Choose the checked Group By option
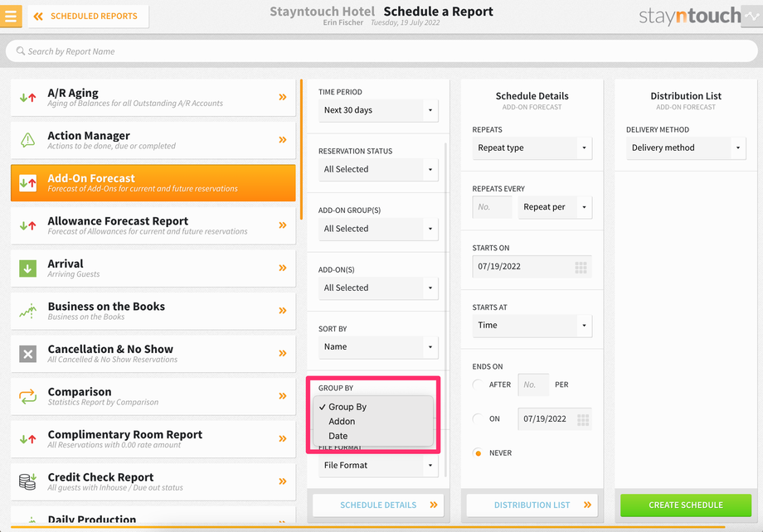This screenshot has width=763, height=532. click(373, 407)
